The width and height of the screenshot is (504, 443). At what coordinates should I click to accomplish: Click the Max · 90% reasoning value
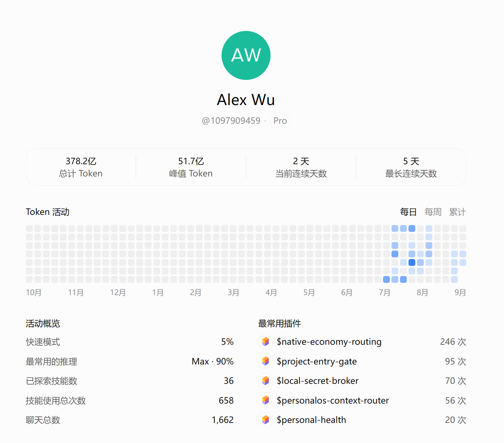(x=213, y=361)
